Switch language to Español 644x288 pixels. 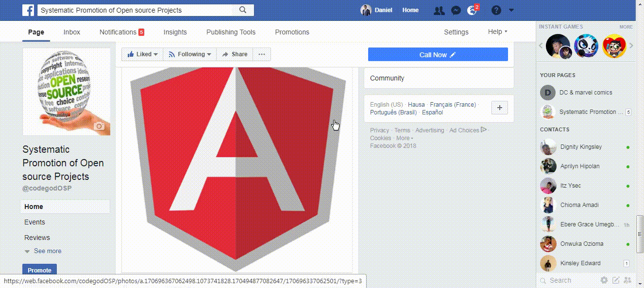tap(432, 112)
